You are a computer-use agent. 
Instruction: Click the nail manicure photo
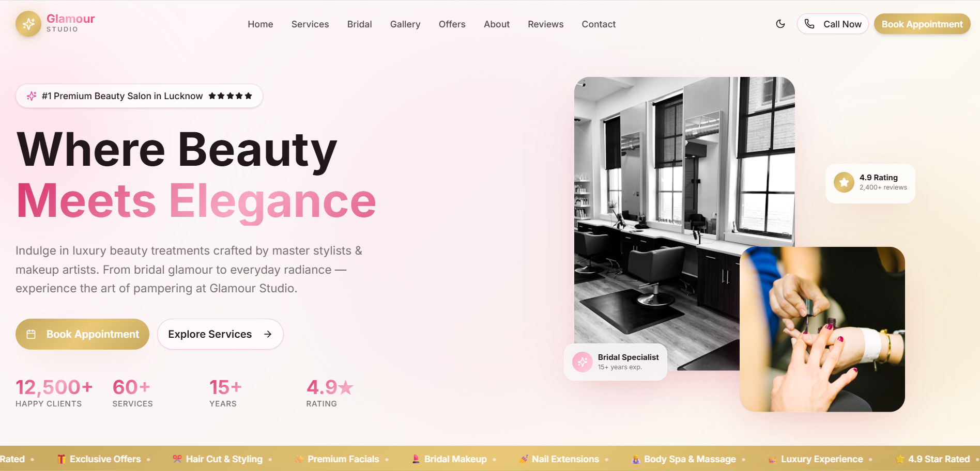pyautogui.click(x=822, y=329)
